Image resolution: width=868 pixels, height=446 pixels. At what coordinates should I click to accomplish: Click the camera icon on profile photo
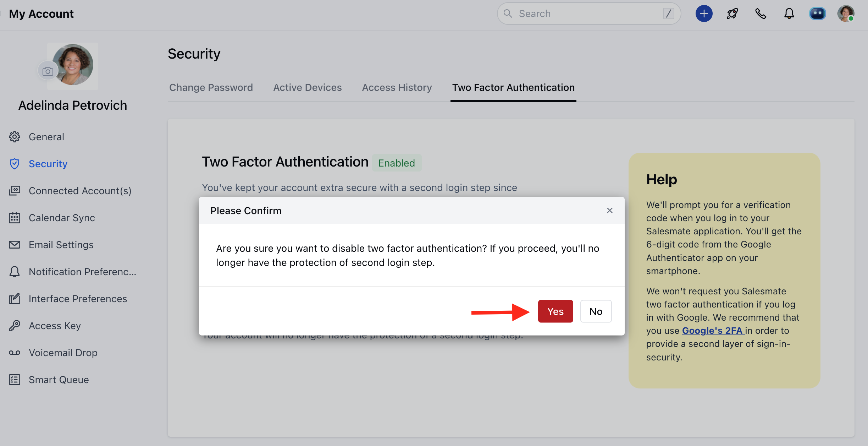pos(48,71)
